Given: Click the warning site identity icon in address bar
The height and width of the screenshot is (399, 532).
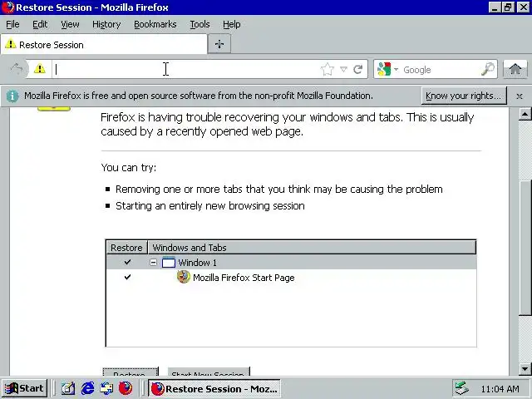Looking at the screenshot, I should [40, 69].
